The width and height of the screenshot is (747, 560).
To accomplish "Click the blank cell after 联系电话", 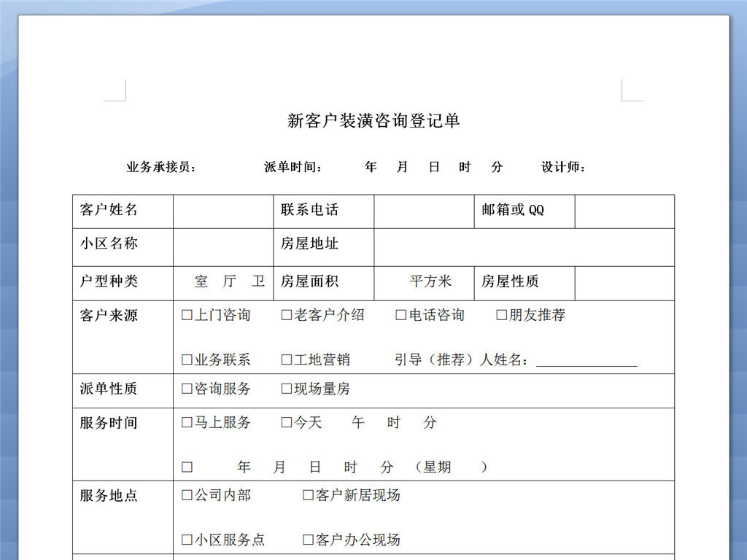I will 424,211.
